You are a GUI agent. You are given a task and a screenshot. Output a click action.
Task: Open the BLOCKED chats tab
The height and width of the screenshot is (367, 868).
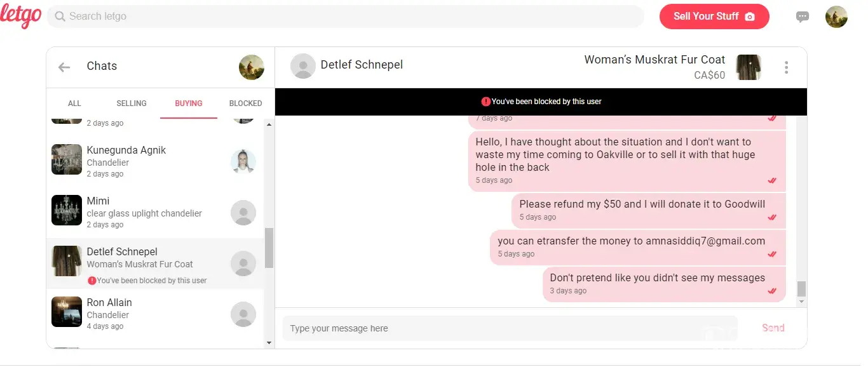tap(245, 103)
